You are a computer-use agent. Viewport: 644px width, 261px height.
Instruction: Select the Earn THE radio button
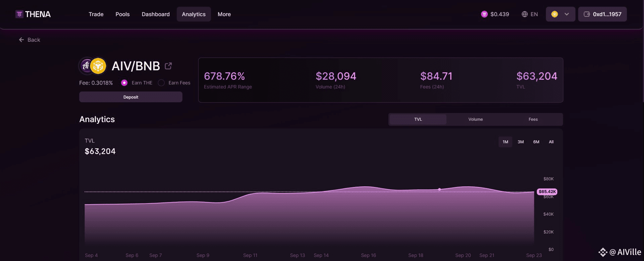coord(124,83)
